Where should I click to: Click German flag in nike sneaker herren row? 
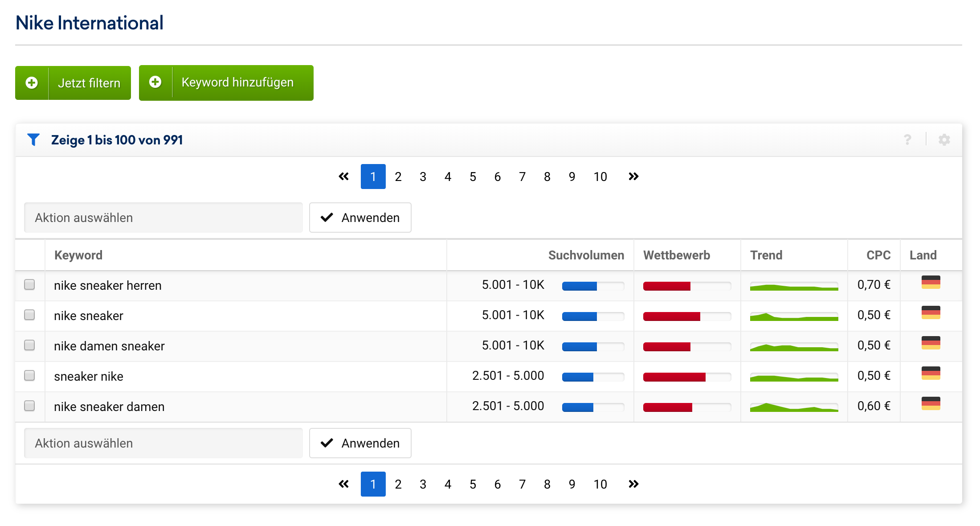[931, 283]
